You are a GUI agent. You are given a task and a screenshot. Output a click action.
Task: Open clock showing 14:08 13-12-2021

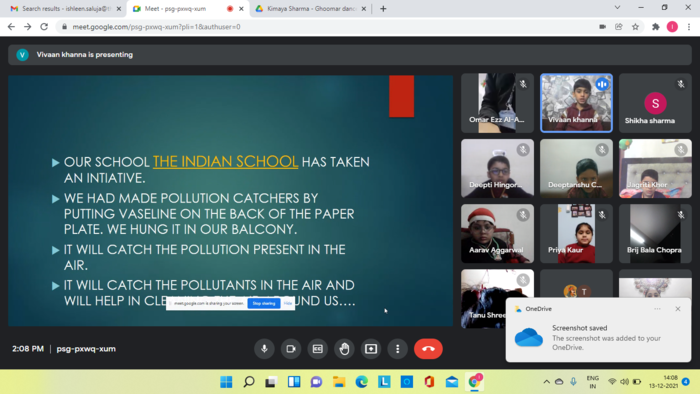point(664,382)
